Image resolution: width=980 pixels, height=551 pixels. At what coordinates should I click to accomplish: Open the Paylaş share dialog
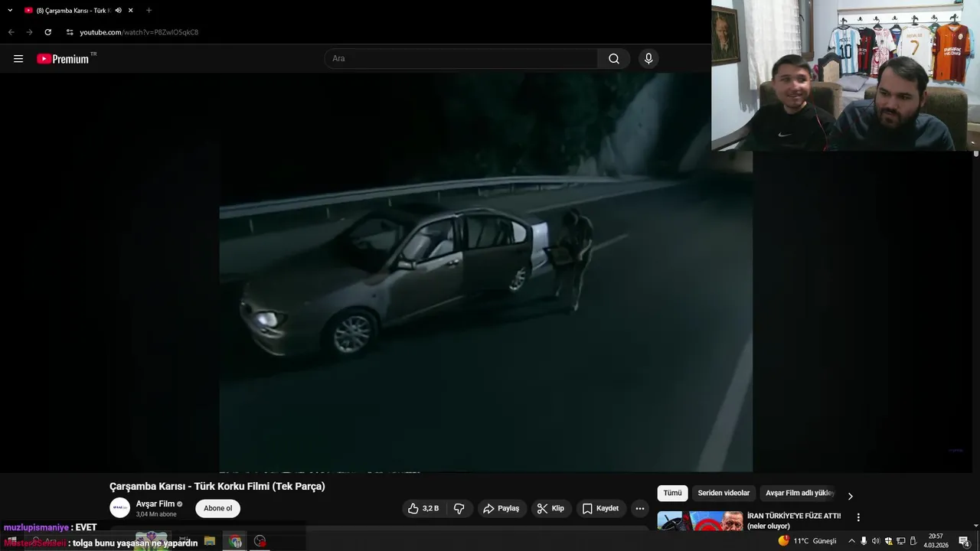pyautogui.click(x=501, y=508)
